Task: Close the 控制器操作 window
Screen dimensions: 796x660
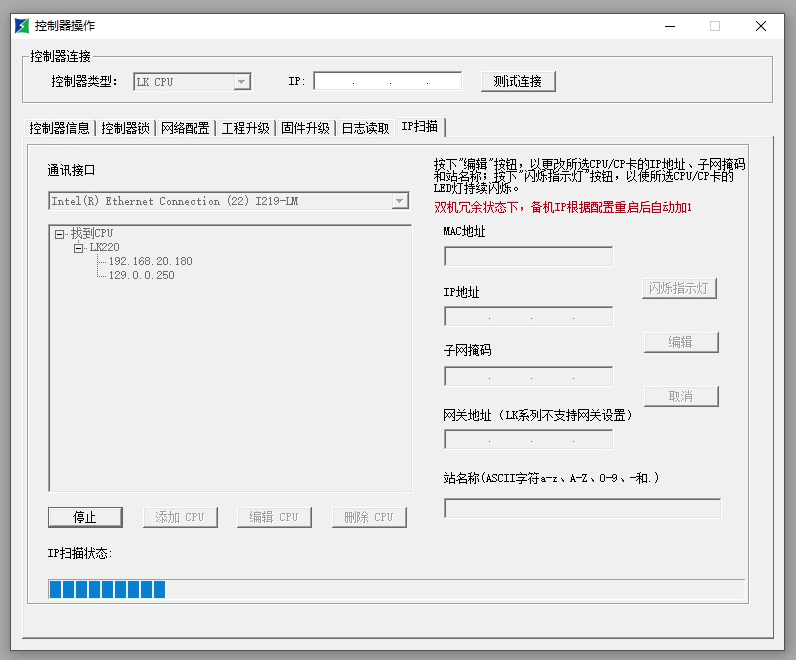Action: click(x=760, y=26)
